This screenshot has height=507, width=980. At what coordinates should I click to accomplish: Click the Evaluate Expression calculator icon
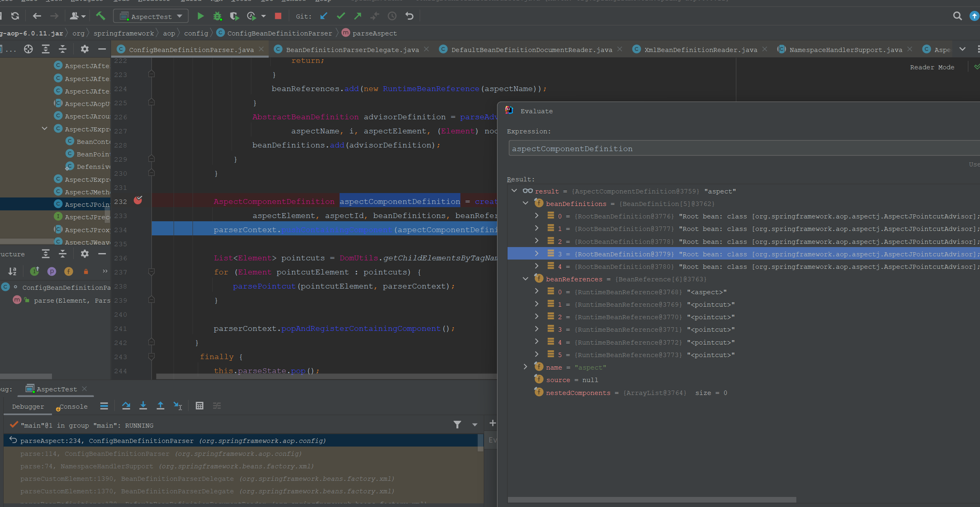(199, 406)
